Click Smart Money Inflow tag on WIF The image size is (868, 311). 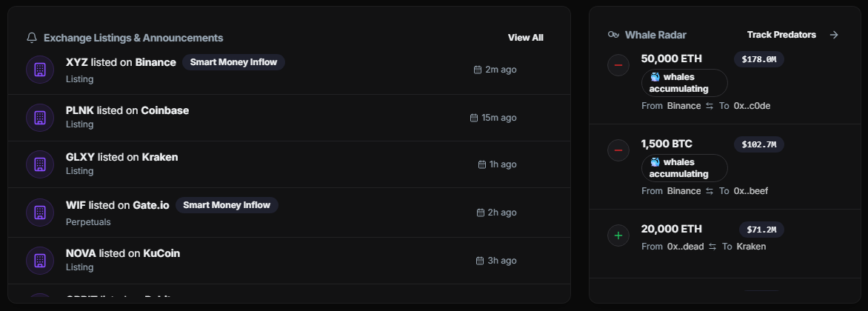tap(227, 205)
